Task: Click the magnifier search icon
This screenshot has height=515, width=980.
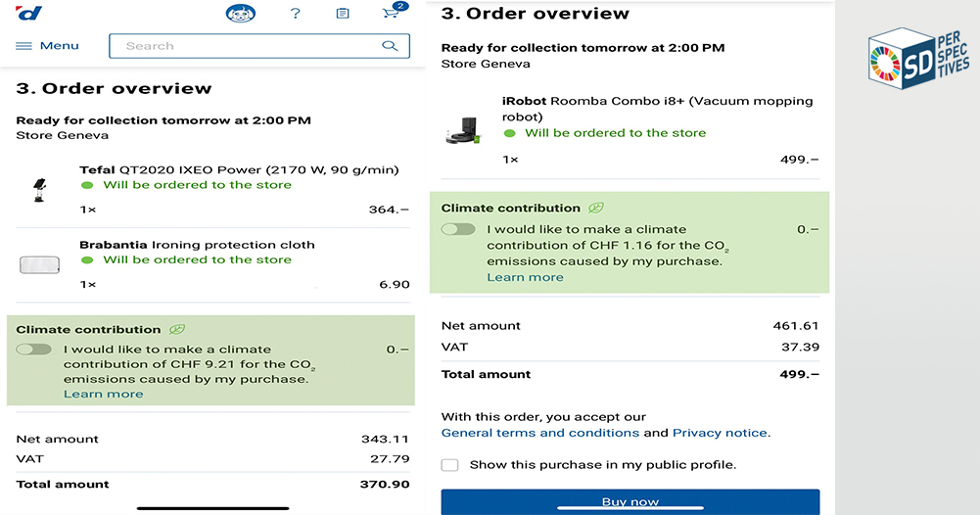Action: click(x=390, y=46)
